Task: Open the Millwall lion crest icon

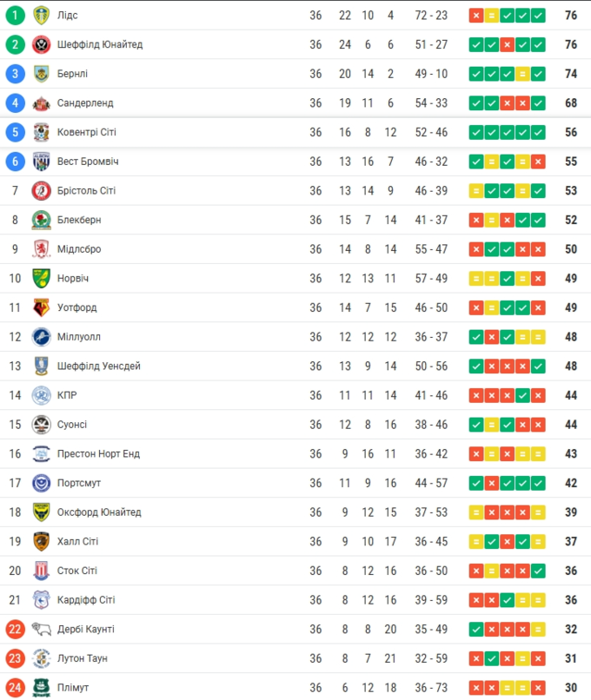Action: [x=41, y=337]
